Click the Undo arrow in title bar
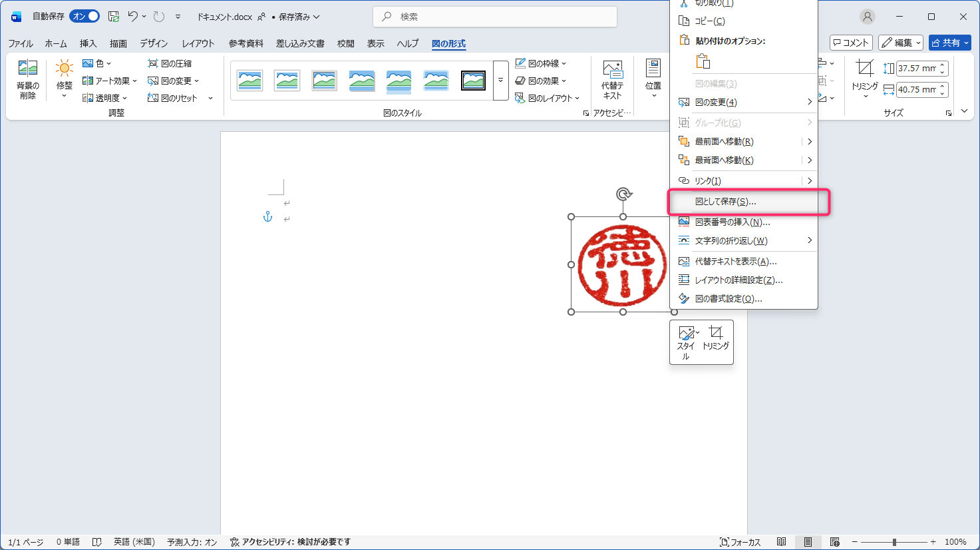The width and height of the screenshot is (980, 550). [133, 17]
